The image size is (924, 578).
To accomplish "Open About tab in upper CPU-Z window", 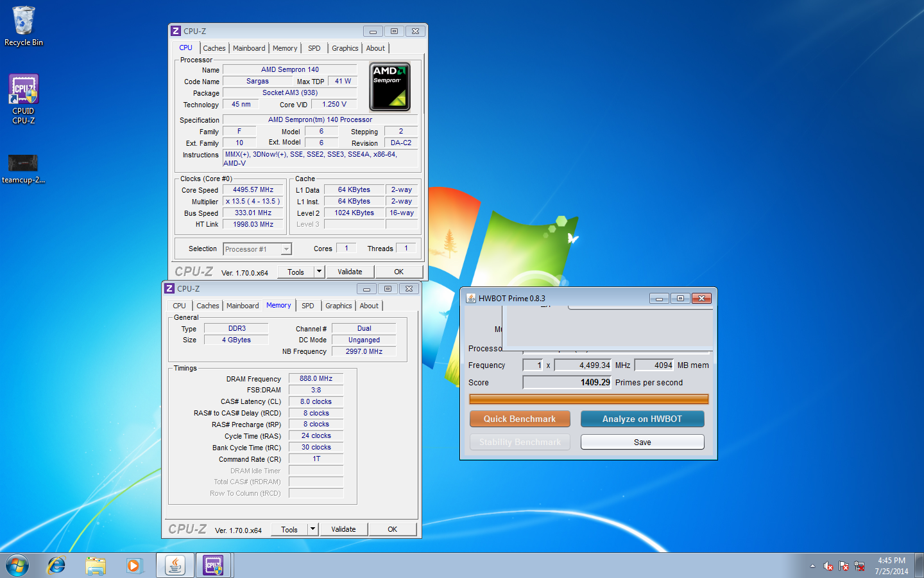I will 376,48.
